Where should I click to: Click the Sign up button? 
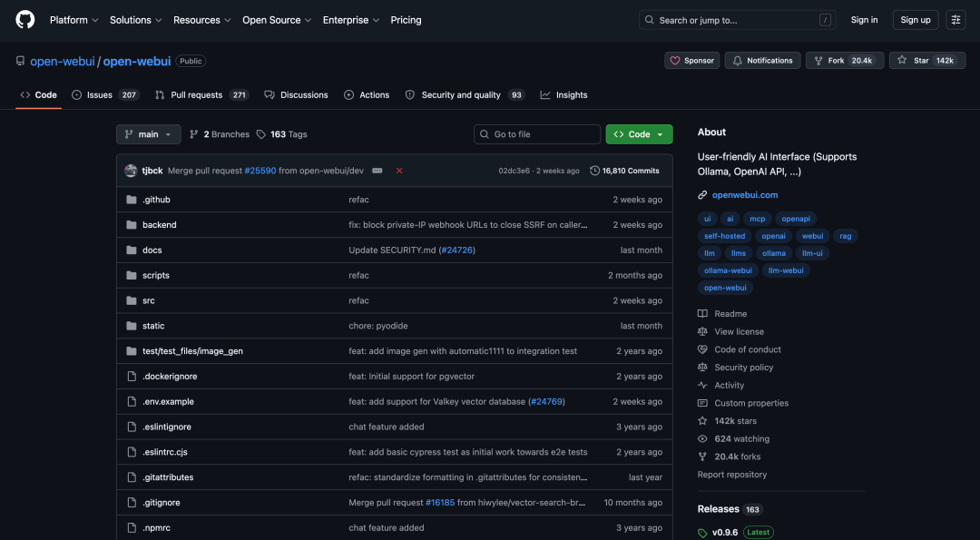(916, 20)
